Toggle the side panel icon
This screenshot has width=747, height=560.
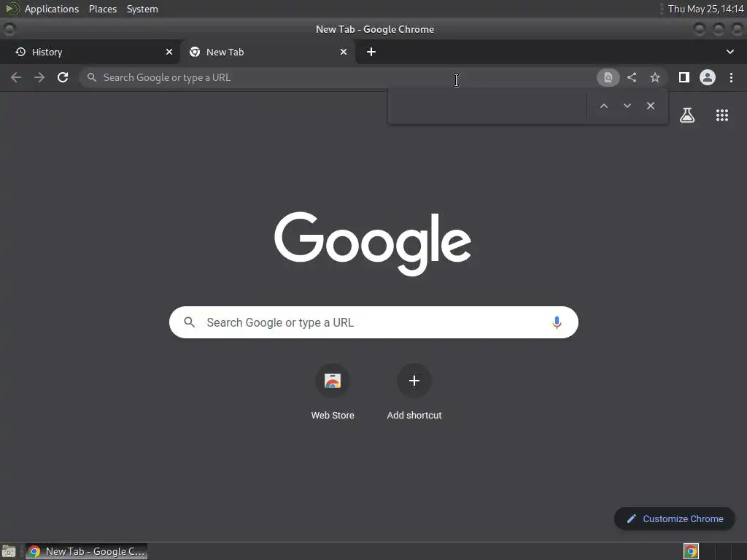(684, 77)
